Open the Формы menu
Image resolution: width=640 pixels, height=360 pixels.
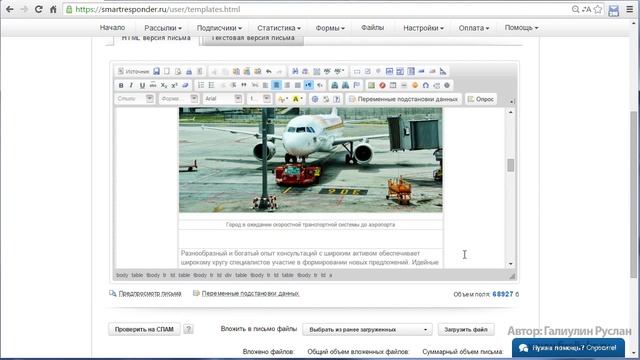coord(330,28)
